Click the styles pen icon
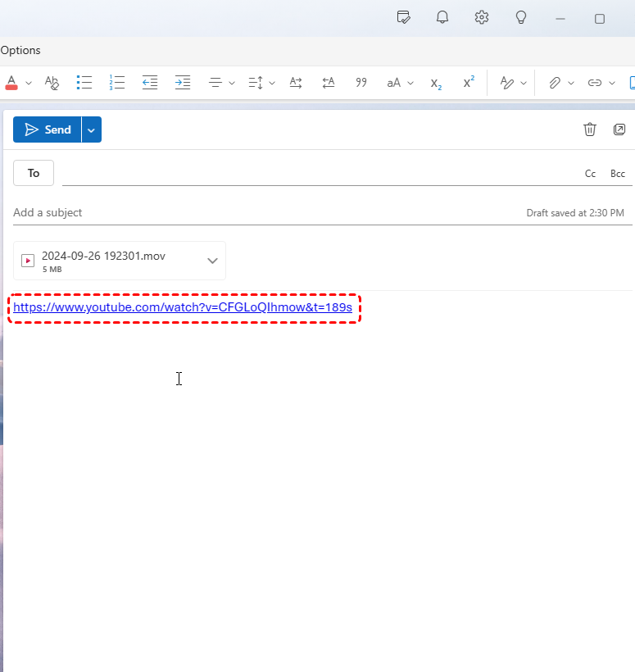635x672 pixels. (507, 82)
